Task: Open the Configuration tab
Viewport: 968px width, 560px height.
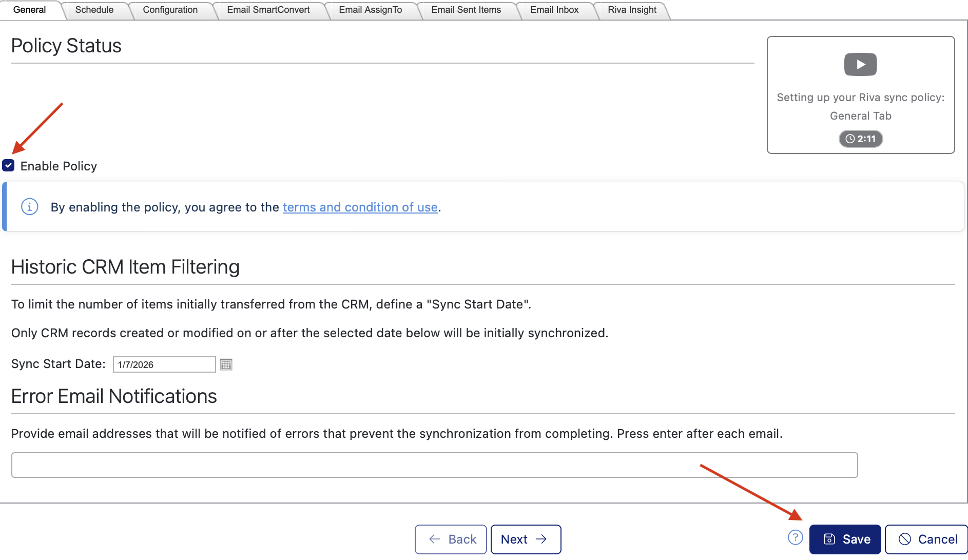Action: click(170, 10)
